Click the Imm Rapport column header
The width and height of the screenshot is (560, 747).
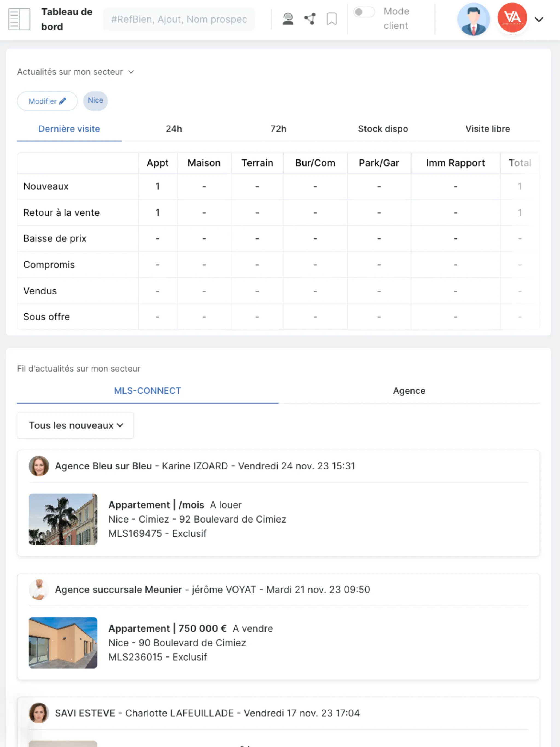click(x=455, y=163)
